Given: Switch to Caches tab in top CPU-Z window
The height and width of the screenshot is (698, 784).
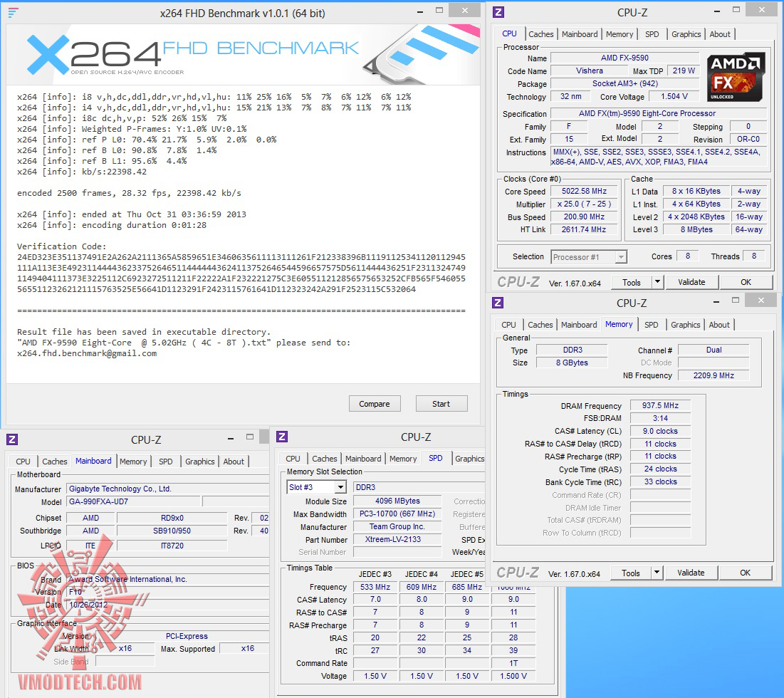Looking at the screenshot, I should pos(541,34).
